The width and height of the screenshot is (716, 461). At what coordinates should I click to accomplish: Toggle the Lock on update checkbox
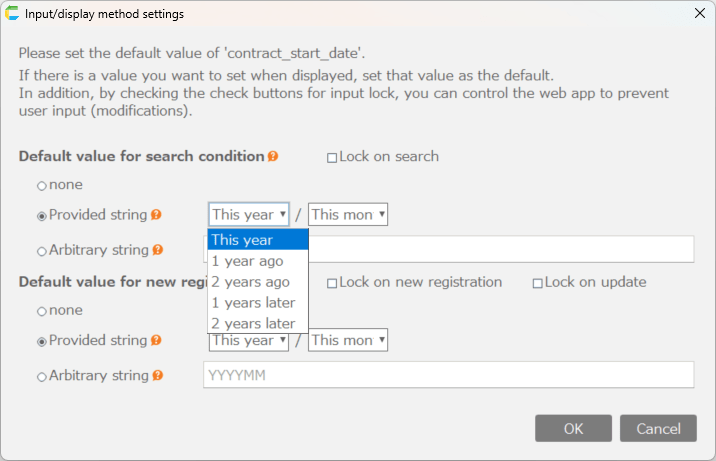click(x=538, y=283)
